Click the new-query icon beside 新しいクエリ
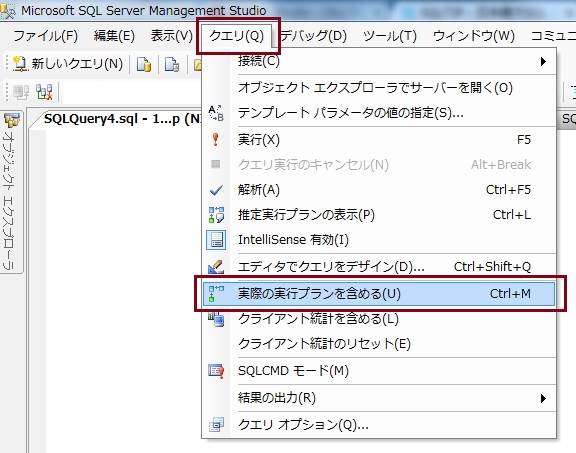 20,64
